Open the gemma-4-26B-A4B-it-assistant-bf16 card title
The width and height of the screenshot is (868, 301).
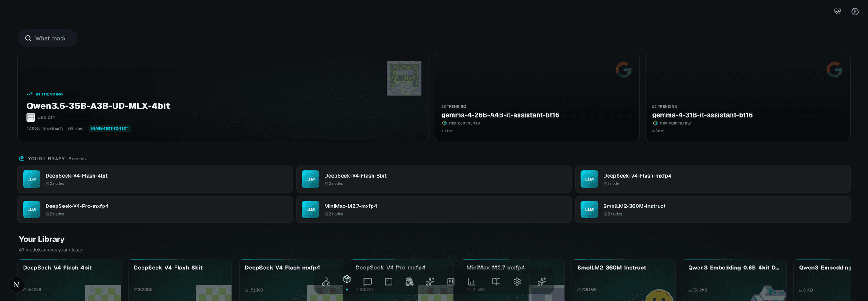(500, 115)
